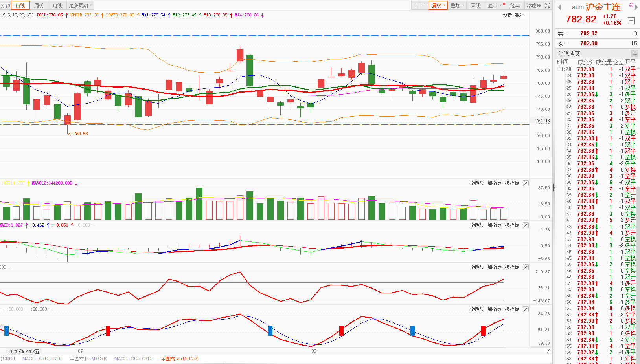The width and height of the screenshot is (640, 364).
Task: Click the side panel splitter handle
Action: pyautogui.click(x=554, y=188)
